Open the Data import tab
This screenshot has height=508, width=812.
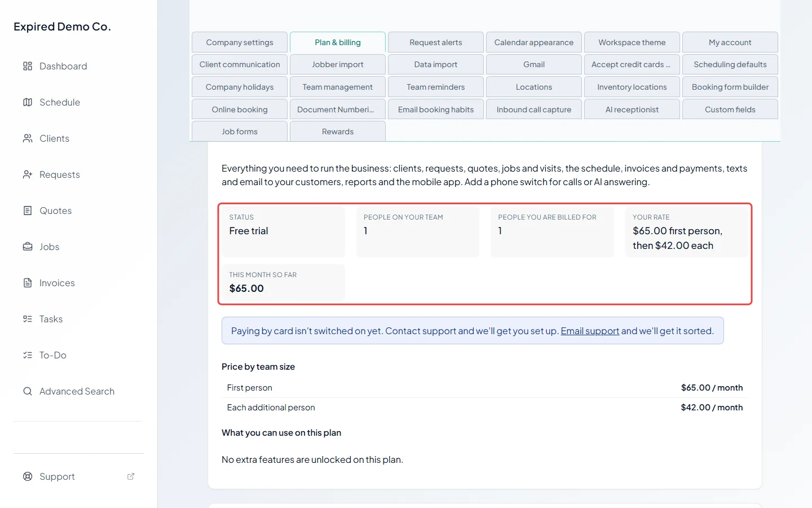(436, 64)
